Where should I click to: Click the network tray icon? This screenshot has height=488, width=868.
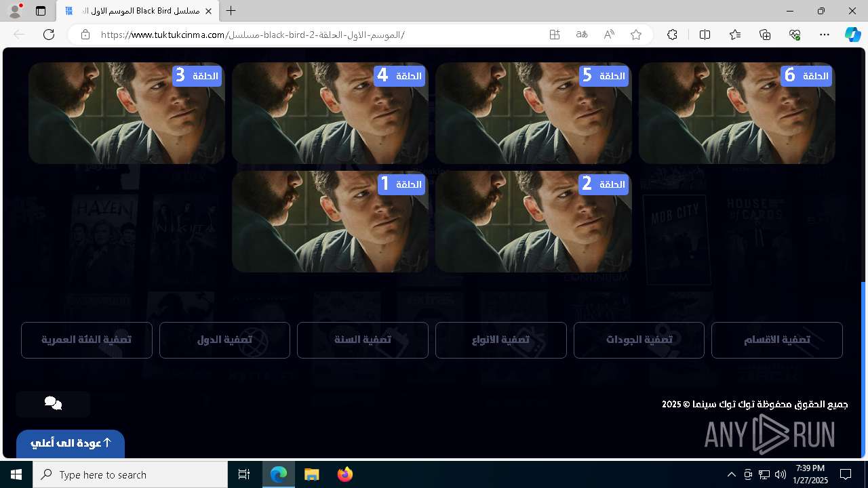[x=764, y=474]
